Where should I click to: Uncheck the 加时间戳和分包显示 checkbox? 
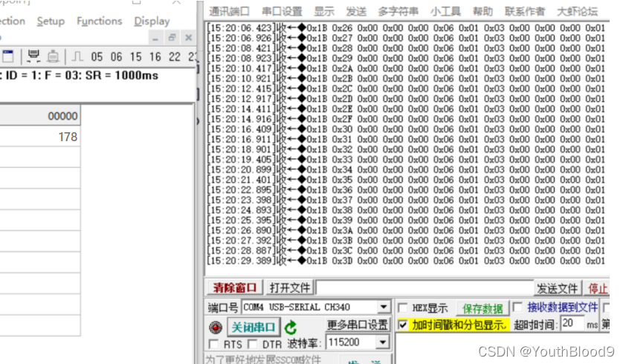[403, 325]
